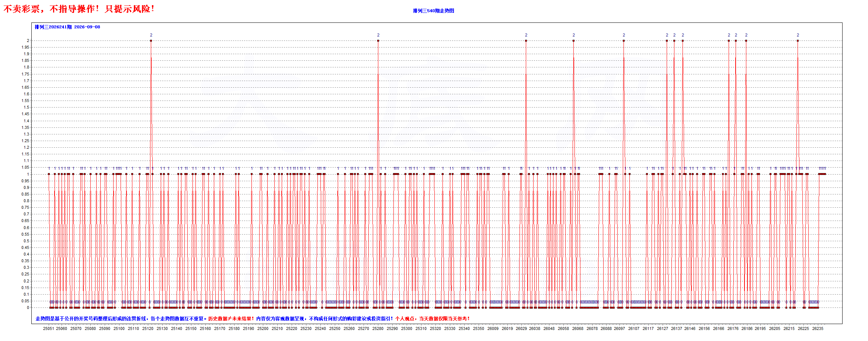Click the x-axis label 25200

[263, 328]
